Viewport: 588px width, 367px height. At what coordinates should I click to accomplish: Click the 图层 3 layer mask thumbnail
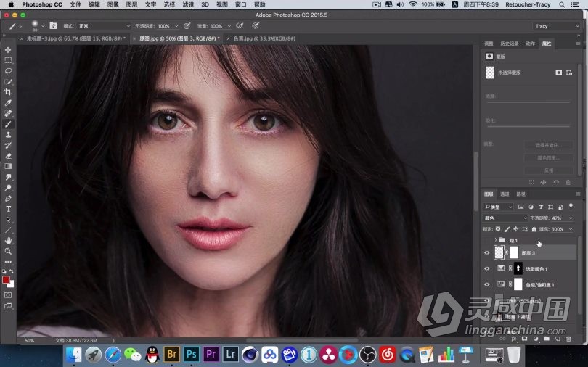[514, 252]
